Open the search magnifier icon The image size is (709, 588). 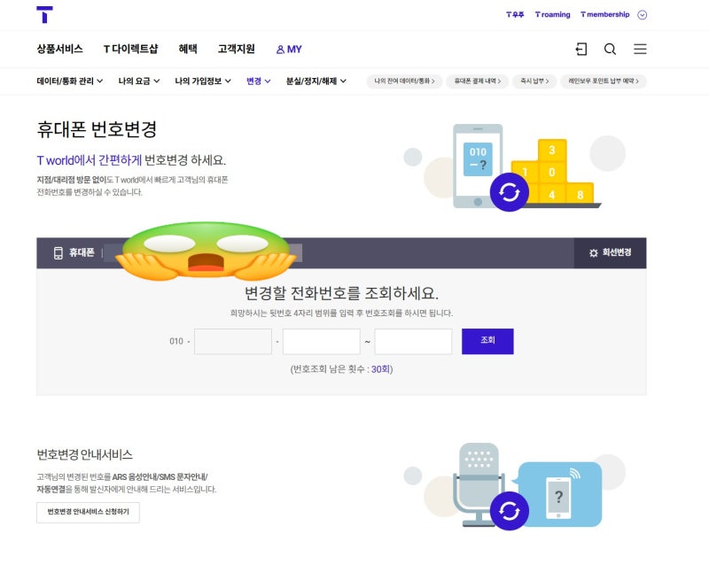[x=610, y=49]
